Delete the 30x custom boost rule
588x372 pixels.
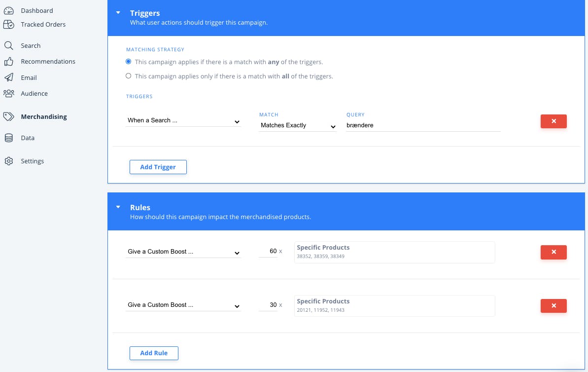(553, 306)
